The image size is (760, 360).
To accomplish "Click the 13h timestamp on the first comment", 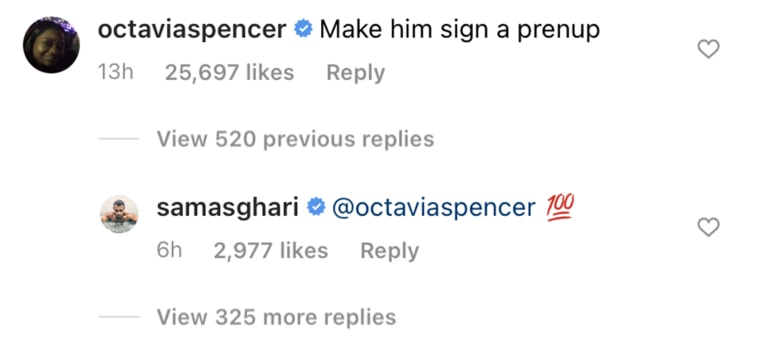I will [115, 73].
